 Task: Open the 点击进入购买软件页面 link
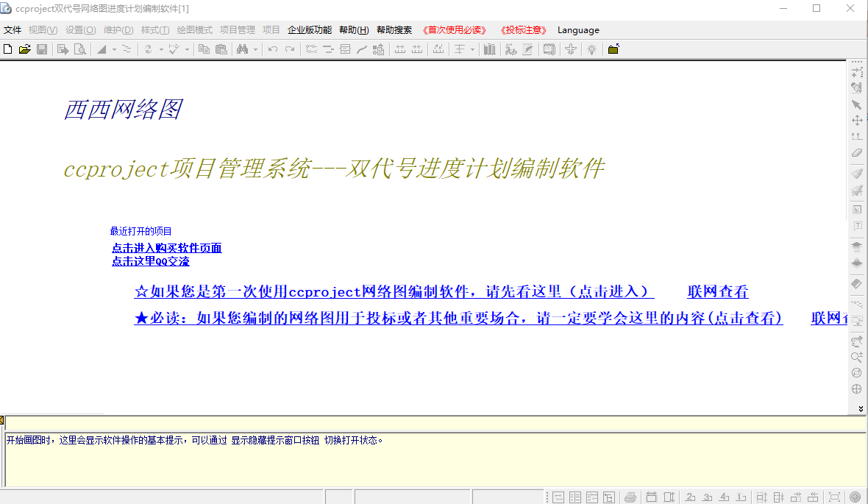tap(167, 247)
